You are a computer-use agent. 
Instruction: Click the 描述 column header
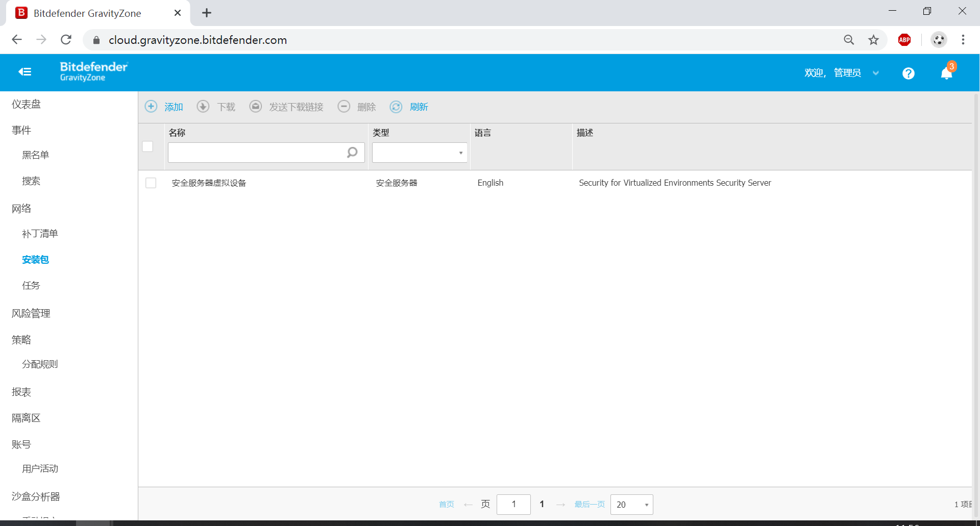585,133
